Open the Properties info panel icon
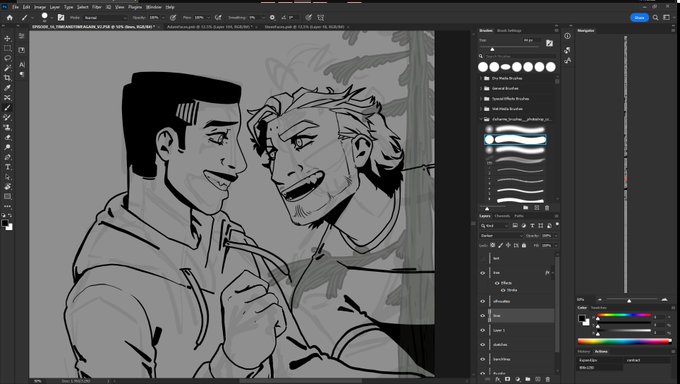The height and width of the screenshot is (384, 680). (567, 36)
